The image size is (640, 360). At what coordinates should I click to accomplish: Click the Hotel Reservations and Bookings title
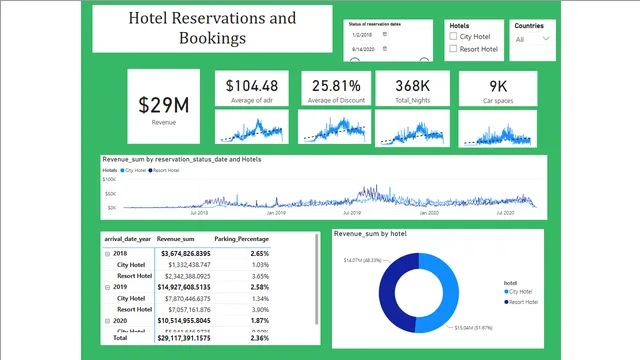(x=212, y=28)
